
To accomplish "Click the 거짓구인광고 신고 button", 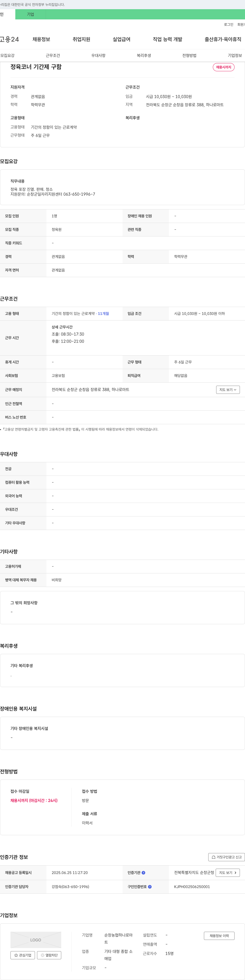I will pyautogui.click(x=226, y=857).
